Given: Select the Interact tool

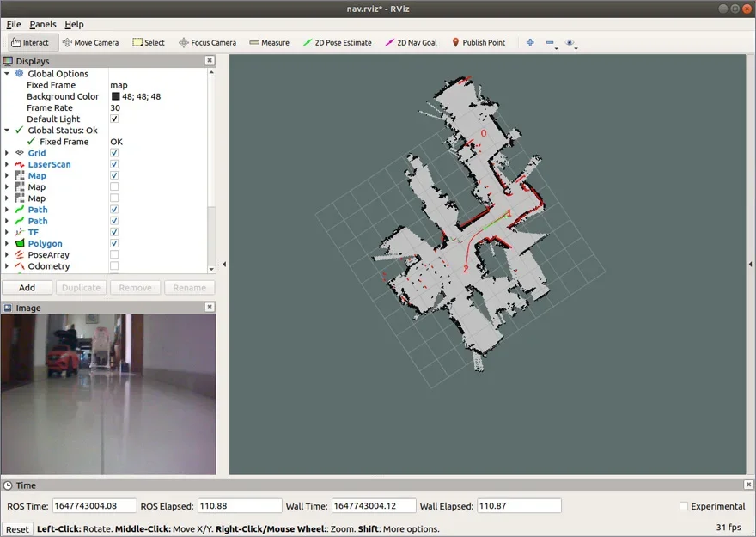Looking at the screenshot, I should coord(30,42).
